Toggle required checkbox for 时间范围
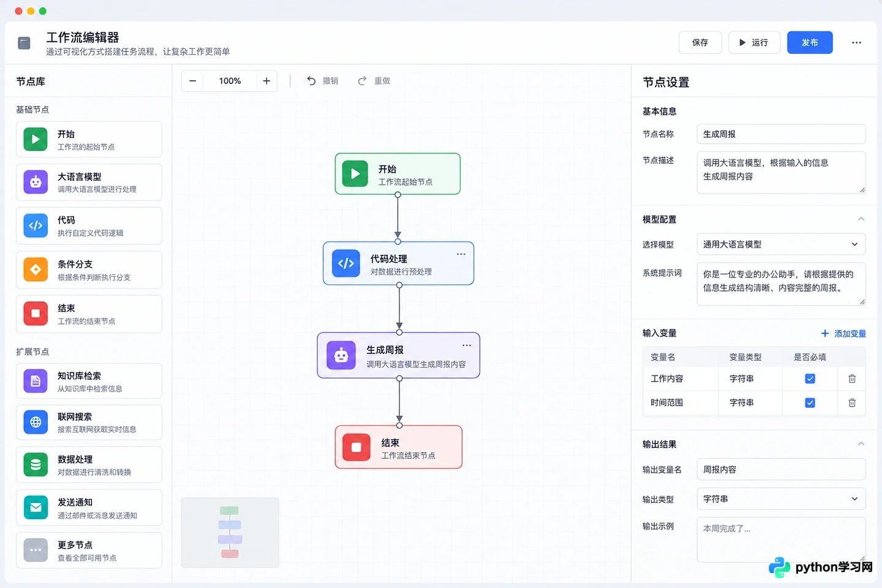The height and width of the screenshot is (588, 882). click(x=810, y=402)
